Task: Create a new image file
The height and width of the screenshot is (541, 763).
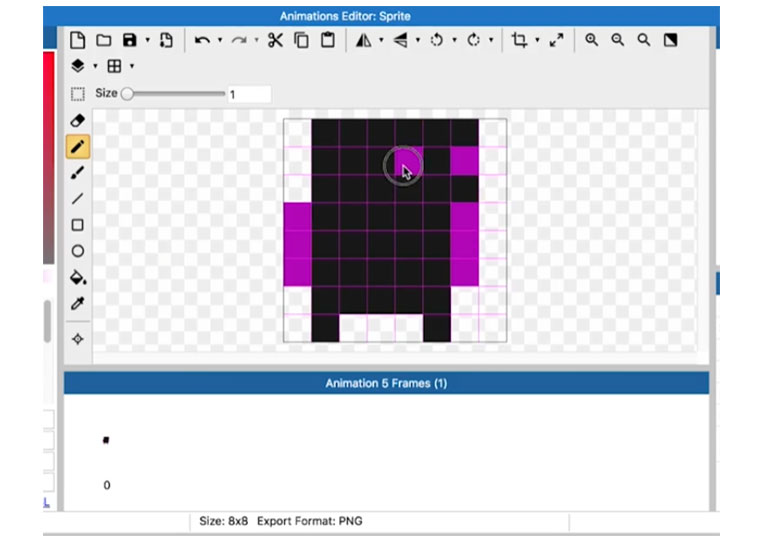Action: (78, 40)
